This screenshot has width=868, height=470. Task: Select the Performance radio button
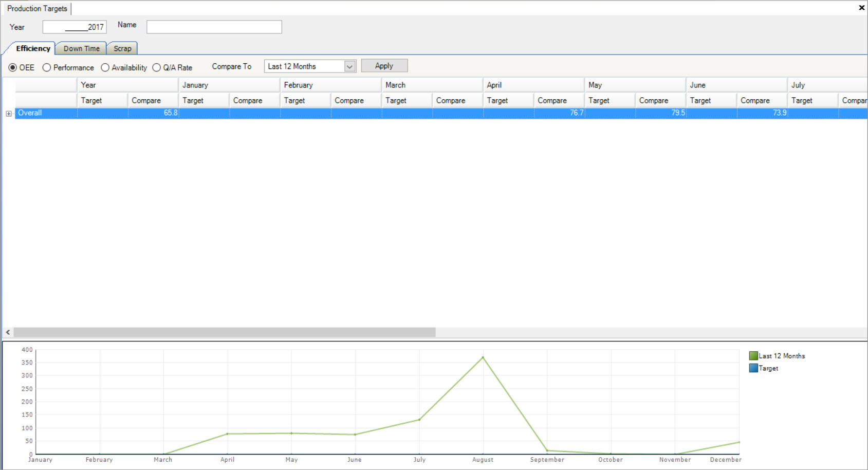click(47, 67)
